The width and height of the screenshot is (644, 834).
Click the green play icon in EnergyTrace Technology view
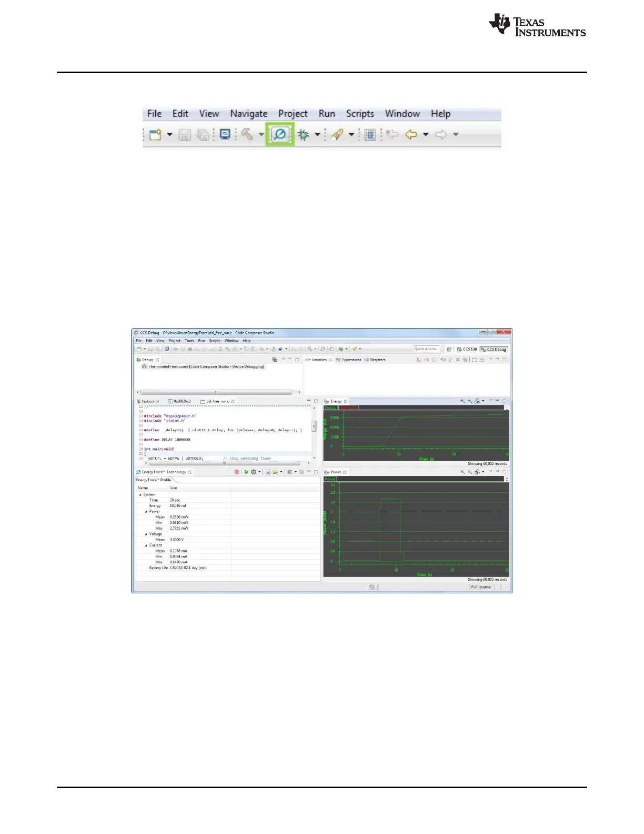(x=246, y=472)
